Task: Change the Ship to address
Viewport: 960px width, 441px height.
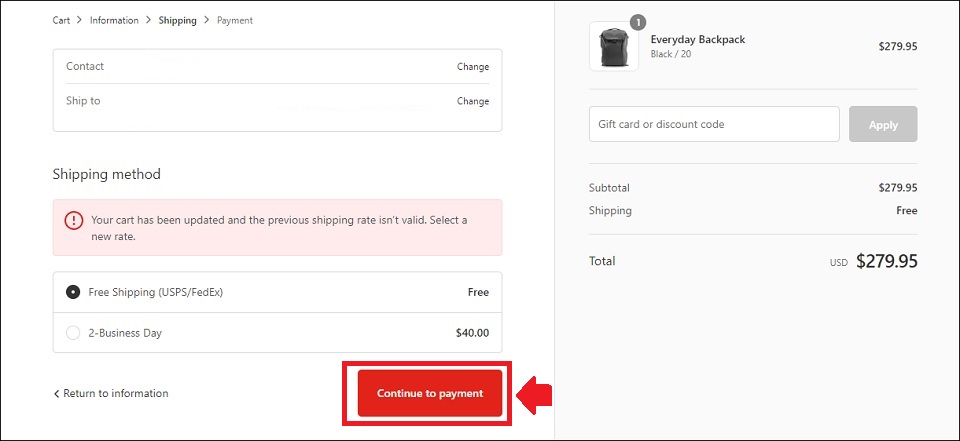Action: pos(473,101)
